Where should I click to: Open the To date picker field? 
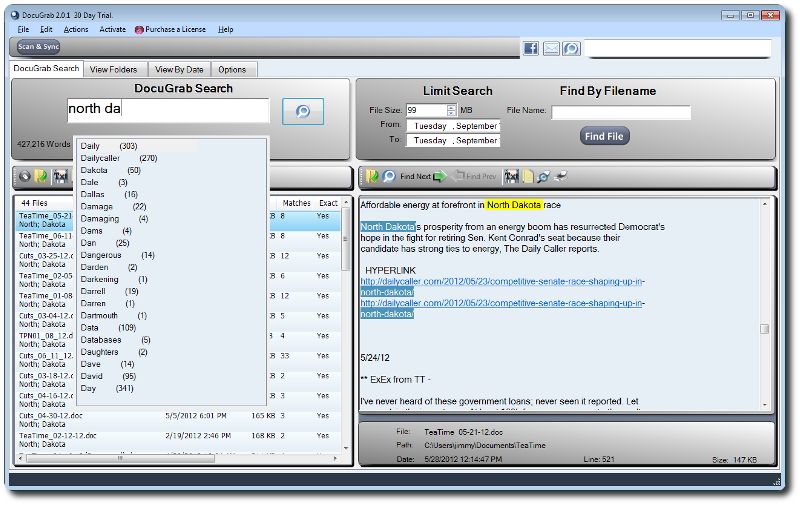[x=453, y=140]
